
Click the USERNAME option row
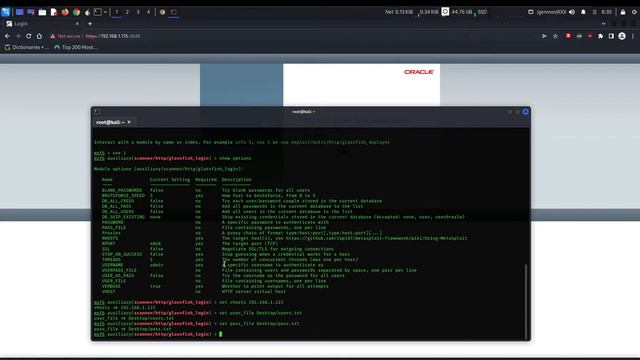coord(212,265)
